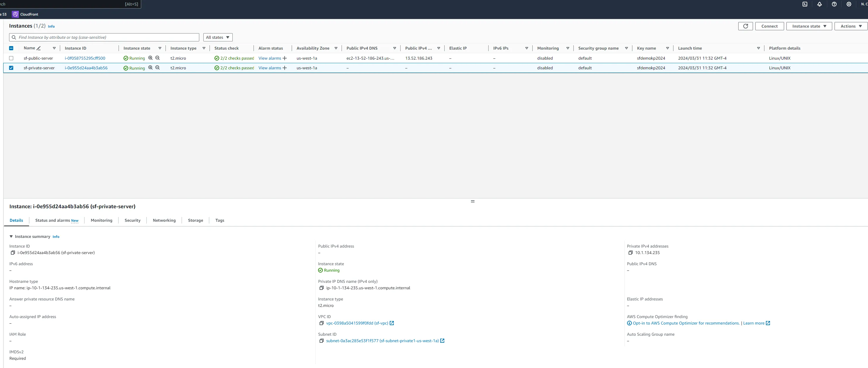Open Instance state dropdown button
The height and width of the screenshot is (368, 868).
coord(809,26)
